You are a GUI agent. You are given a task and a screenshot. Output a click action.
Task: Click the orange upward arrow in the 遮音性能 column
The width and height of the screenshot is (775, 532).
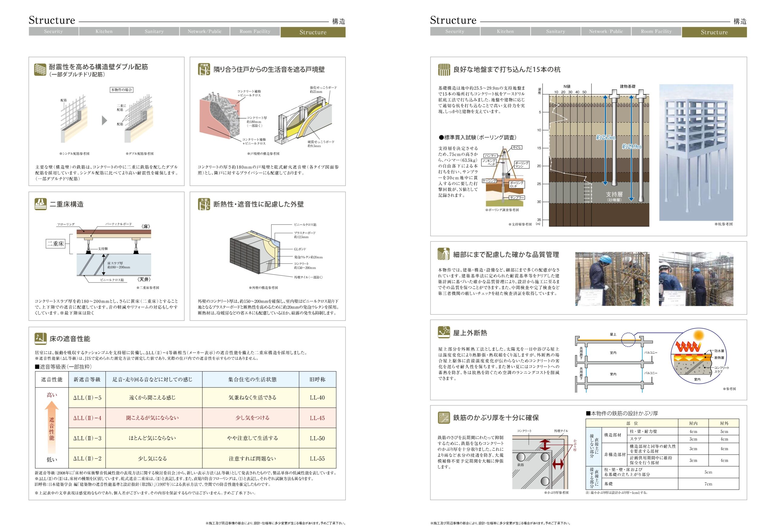coord(52,426)
